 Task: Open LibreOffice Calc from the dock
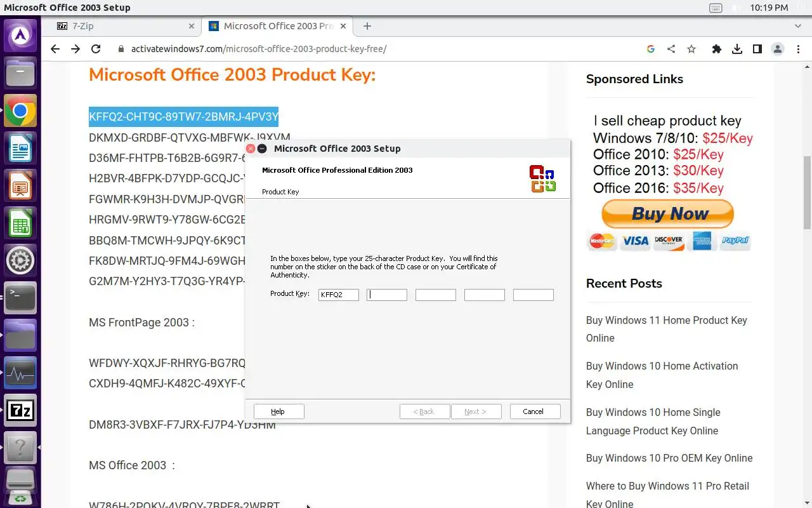[20, 224]
